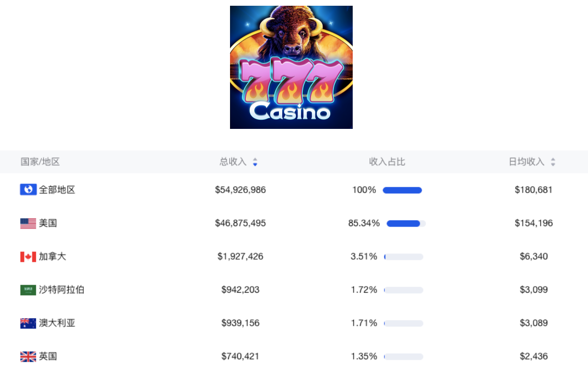This screenshot has height=367, width=588.
Task: Select the 英国 country name
Action: (x=48, y=356)
